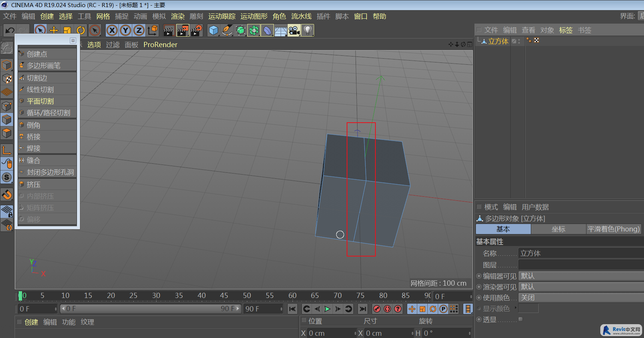Click the current frame 0 F field
This screenshot has height=338, width=644.
(37, 309)
